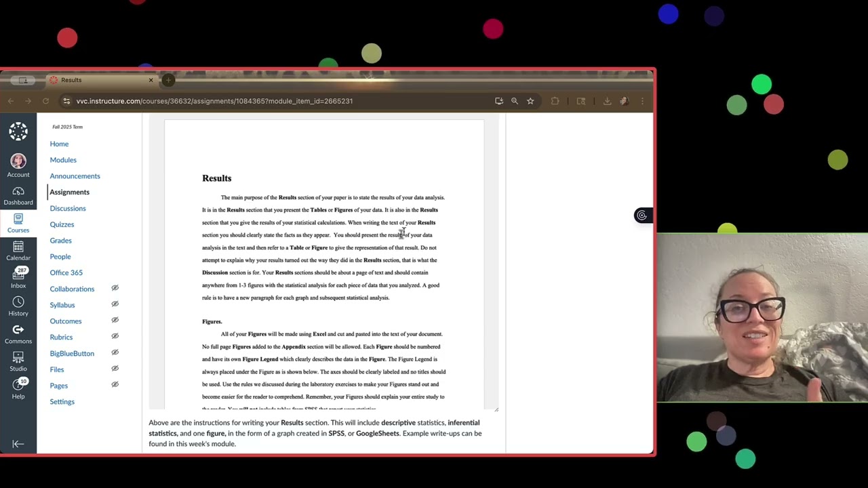Click the browser forward arrow
Viewport: 868px width, 488px height.
click(28, 101)
